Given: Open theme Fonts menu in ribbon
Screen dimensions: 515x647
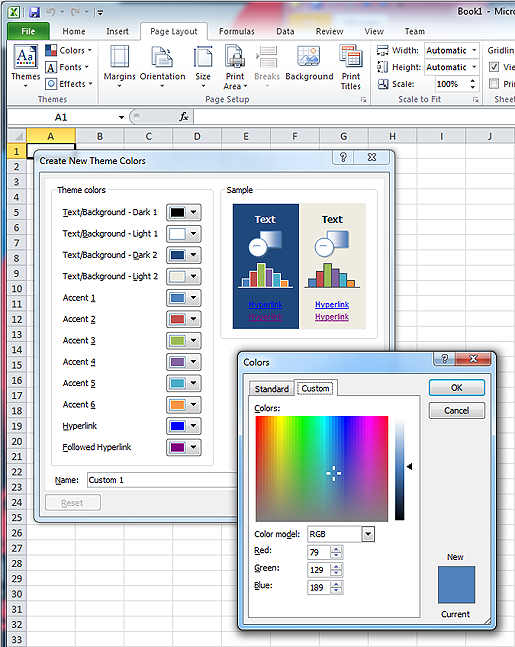Looking at the screenshot, I should click(67, 67).
